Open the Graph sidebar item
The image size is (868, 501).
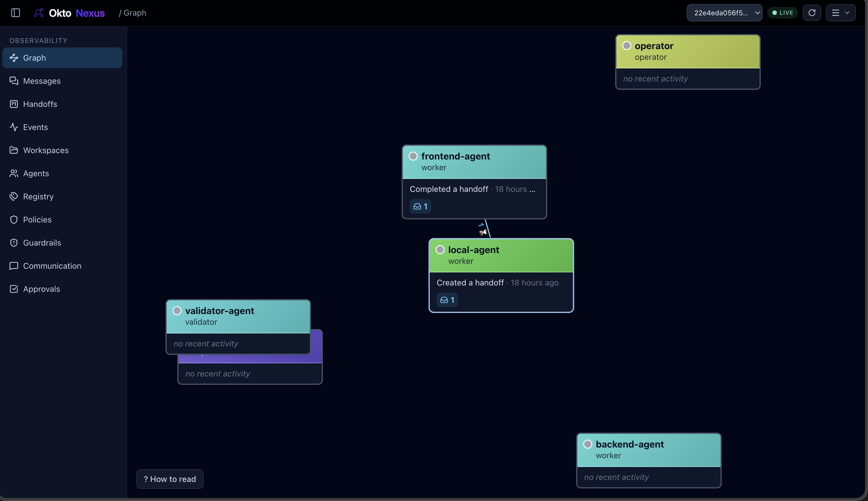[x=62, y=58]
